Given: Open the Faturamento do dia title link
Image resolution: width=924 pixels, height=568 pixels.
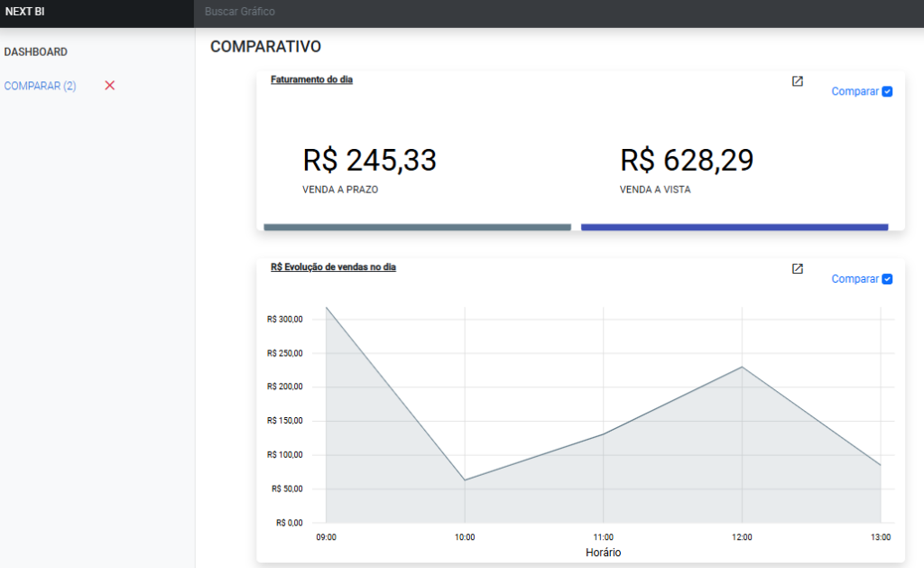Looking at the screenshot, I should [x=311, y=79].
